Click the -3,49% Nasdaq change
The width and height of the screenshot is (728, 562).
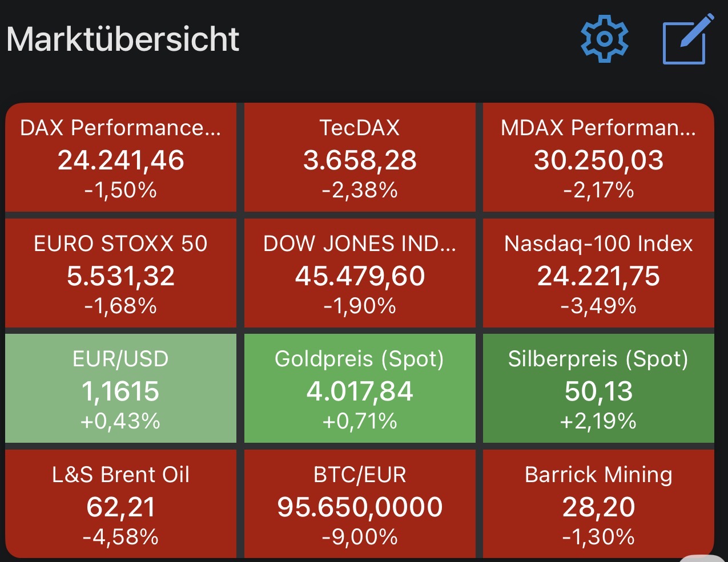point(598,306)
